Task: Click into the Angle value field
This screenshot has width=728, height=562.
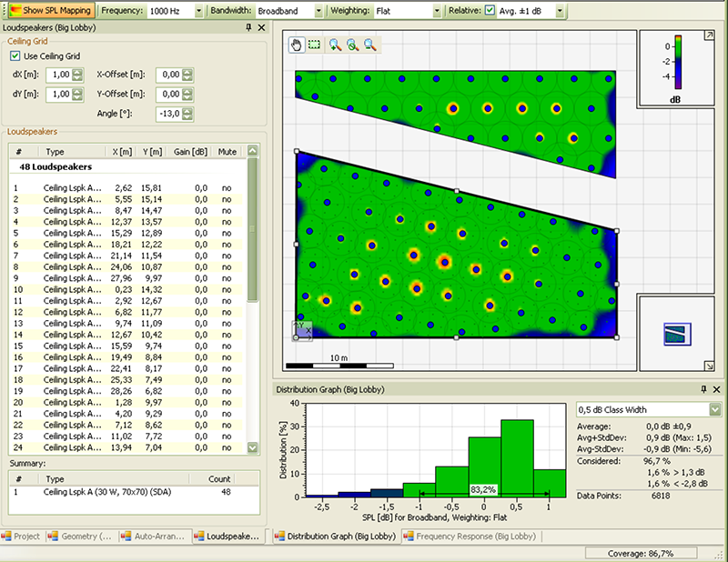Action: click(169, 114)
